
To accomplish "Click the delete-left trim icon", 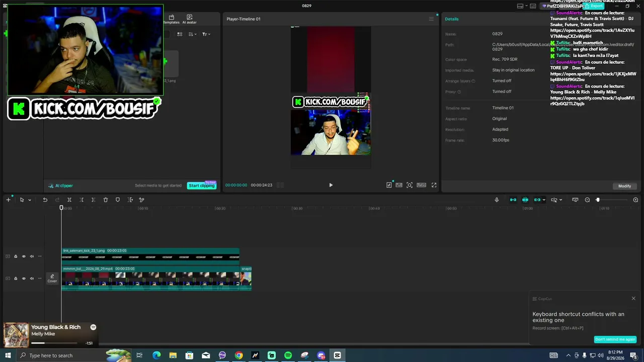I will 82,200.
